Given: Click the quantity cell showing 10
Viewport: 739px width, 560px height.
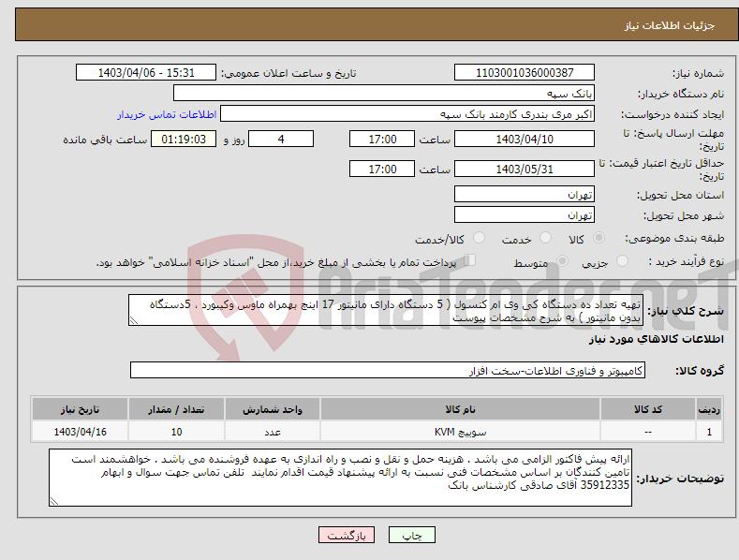Looking at the screenshot, I should (x=176, y=432).
